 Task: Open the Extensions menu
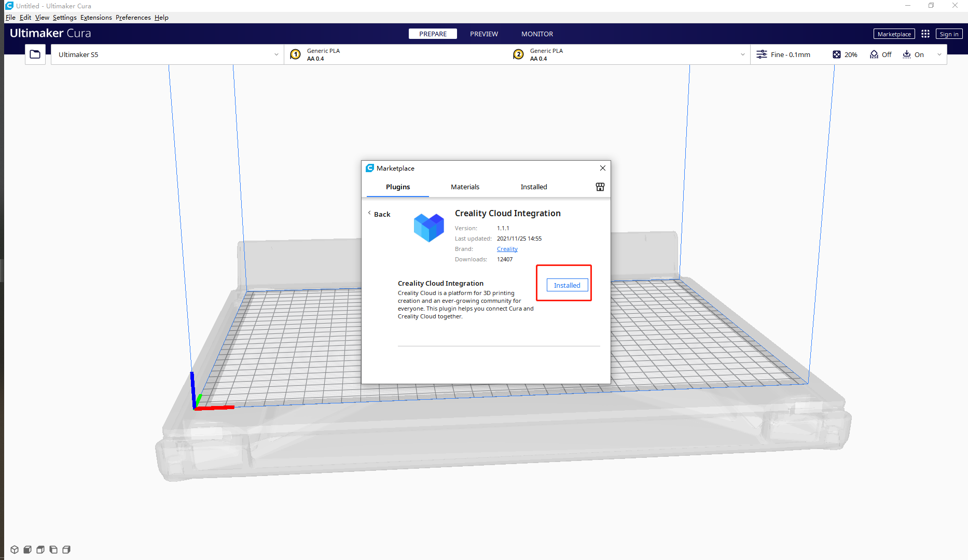96,18
